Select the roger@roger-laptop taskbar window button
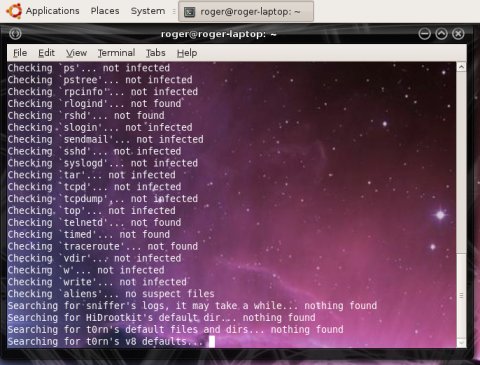The image size is (480, 365). 246,12
